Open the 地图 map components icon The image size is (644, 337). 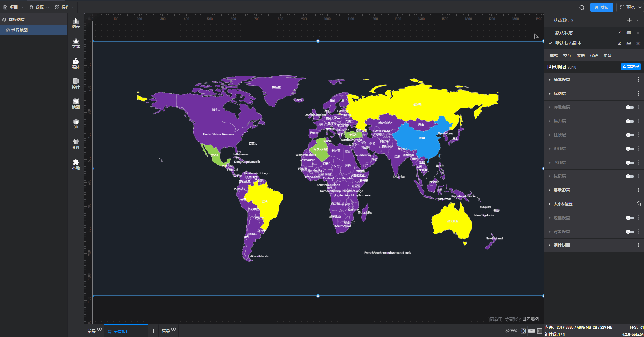[x=76, y=104]
